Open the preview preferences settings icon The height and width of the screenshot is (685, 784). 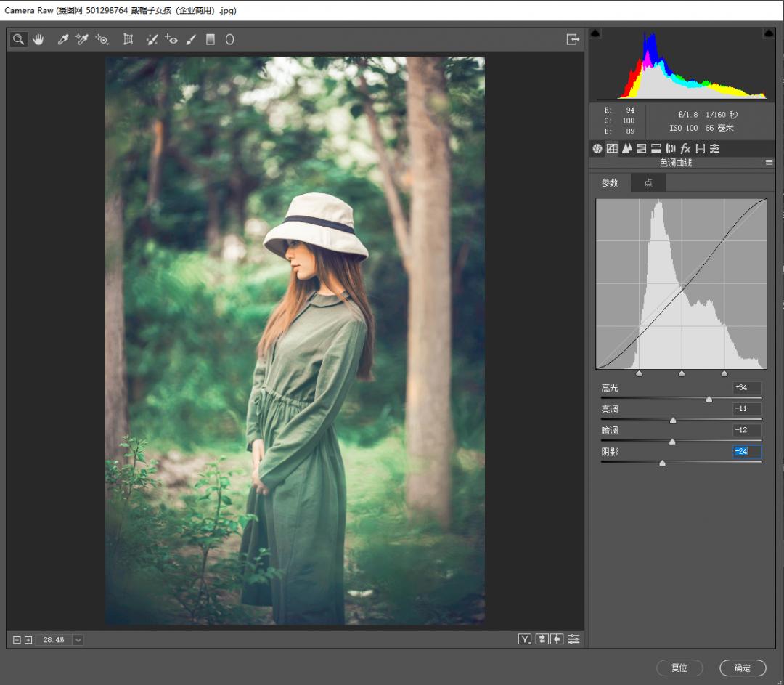pos(574,639)
